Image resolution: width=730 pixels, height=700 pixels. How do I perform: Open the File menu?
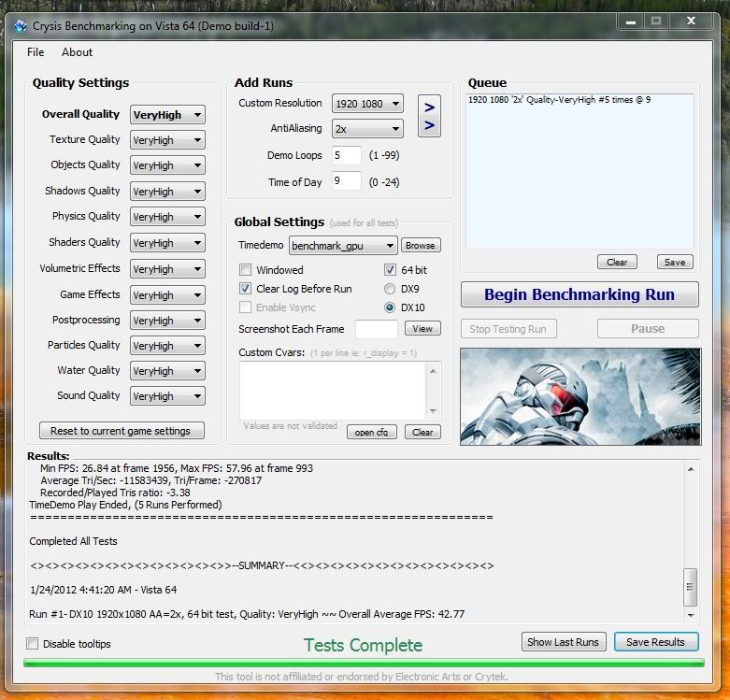36,52
